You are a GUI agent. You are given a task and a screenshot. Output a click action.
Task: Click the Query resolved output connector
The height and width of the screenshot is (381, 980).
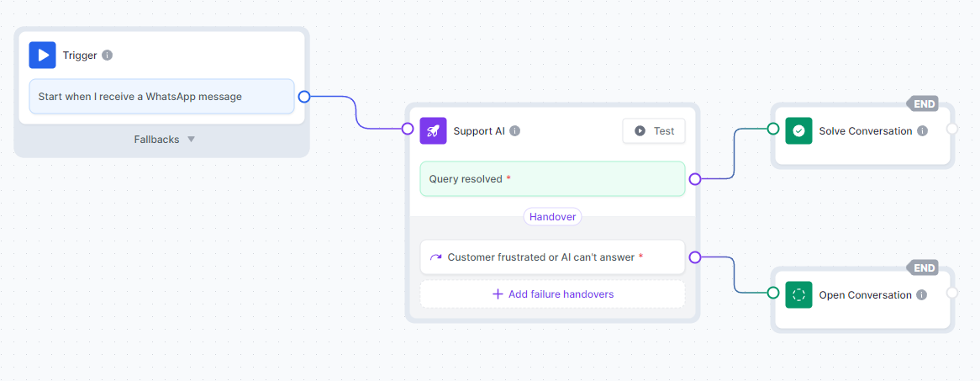pos(694,179)
